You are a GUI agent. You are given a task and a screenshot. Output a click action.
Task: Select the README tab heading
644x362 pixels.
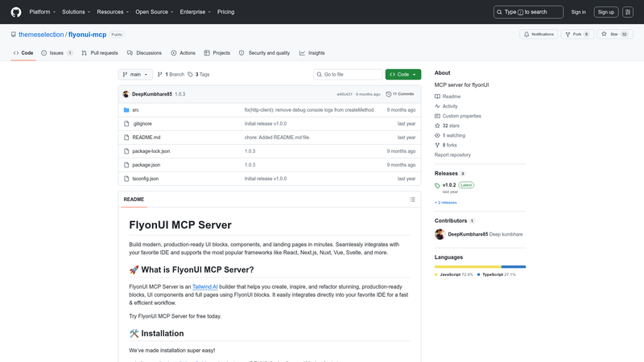pos(134,200)
